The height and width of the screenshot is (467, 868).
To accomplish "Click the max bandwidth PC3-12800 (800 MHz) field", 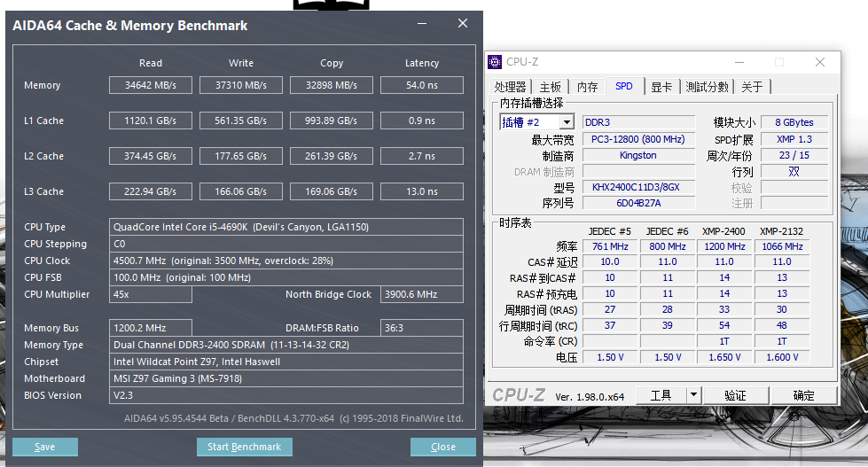I will [639, 139].
